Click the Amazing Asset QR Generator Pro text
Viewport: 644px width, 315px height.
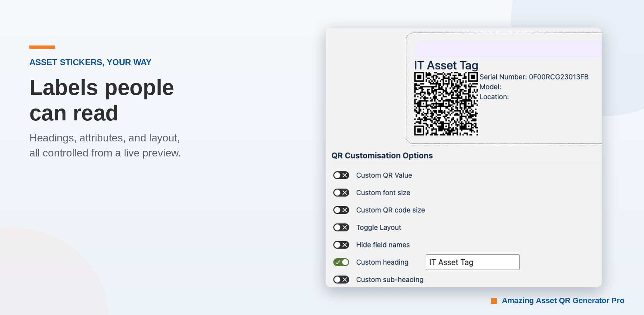pos(563,301)
